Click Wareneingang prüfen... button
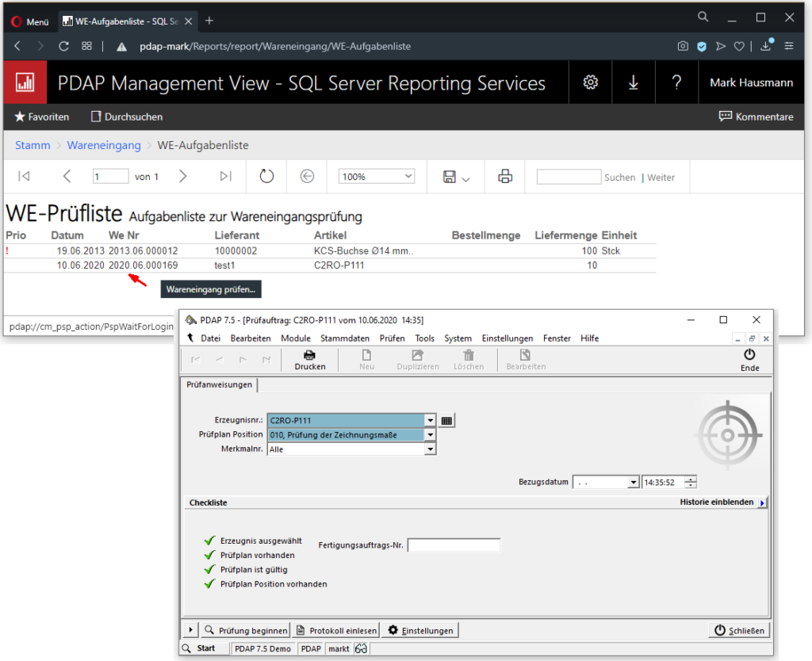The image size is (812, 661). click(x=211, y=289)
